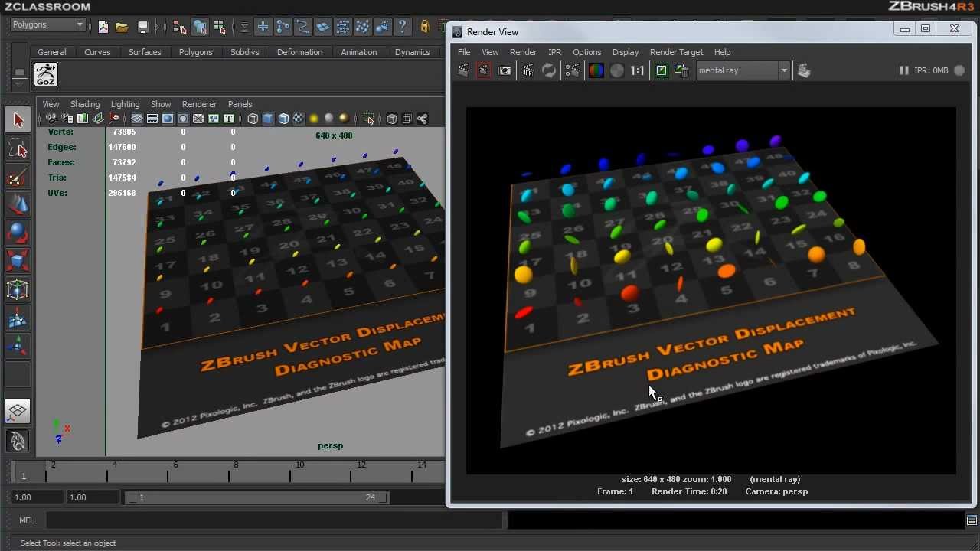This screenshot has width=980, height=551.
Task: Click the first 1.00 start time field
Action: (37, 497)
